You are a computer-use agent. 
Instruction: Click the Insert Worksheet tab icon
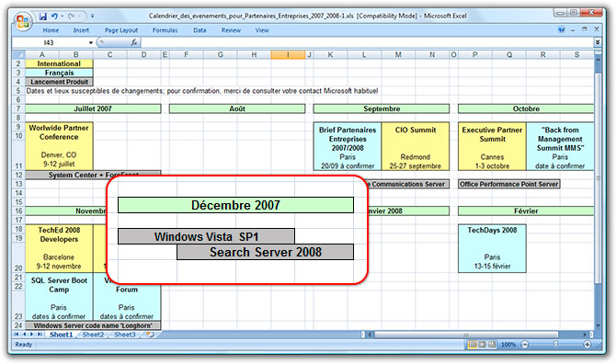pyautogui.click(x=150, y=335)
